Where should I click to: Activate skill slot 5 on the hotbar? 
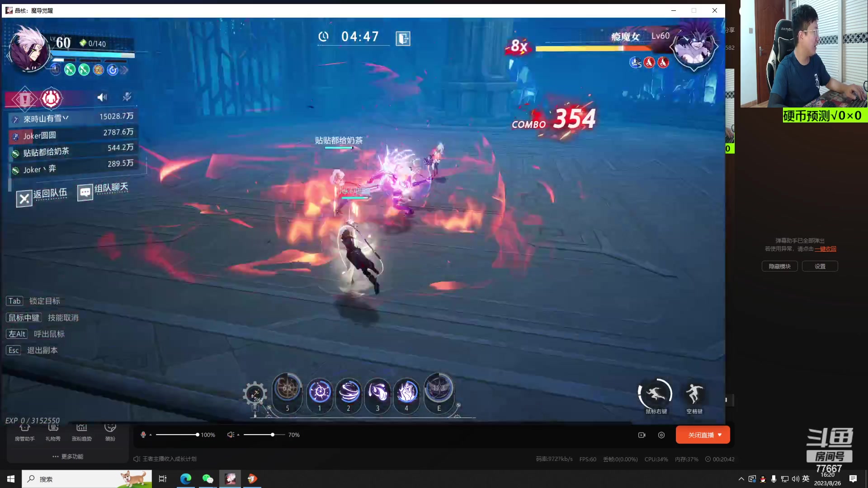point(287,388)
